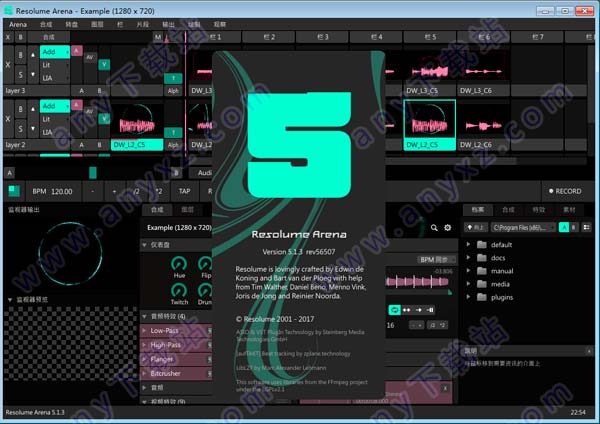Clear layer 3 with its X button

tap(8, 65)
